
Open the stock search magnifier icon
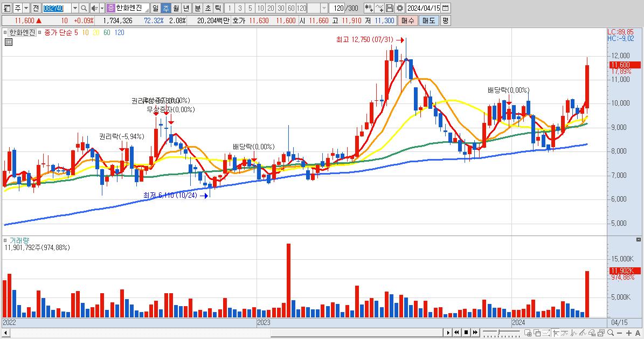coord(84,8)
